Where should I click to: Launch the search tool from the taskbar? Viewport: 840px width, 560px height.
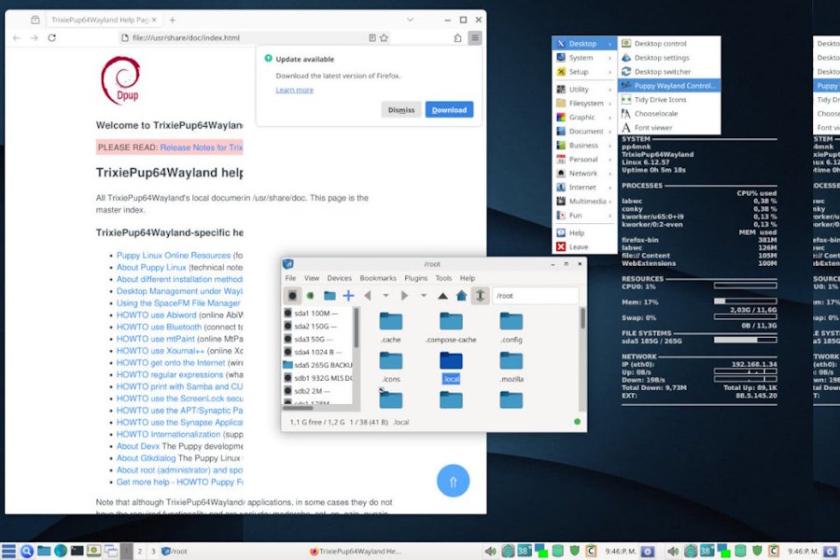coord(27,551)
